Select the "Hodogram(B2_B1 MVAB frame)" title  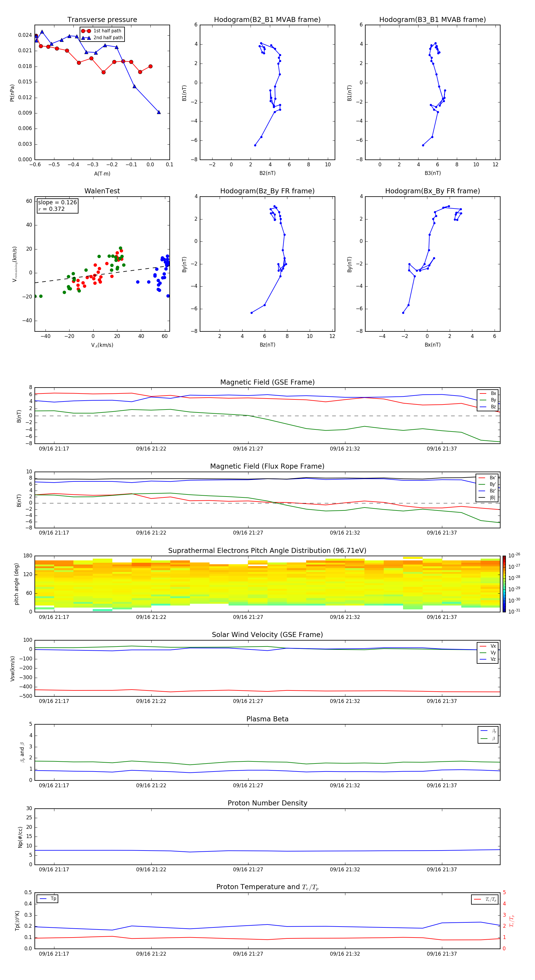coord(267,20)
